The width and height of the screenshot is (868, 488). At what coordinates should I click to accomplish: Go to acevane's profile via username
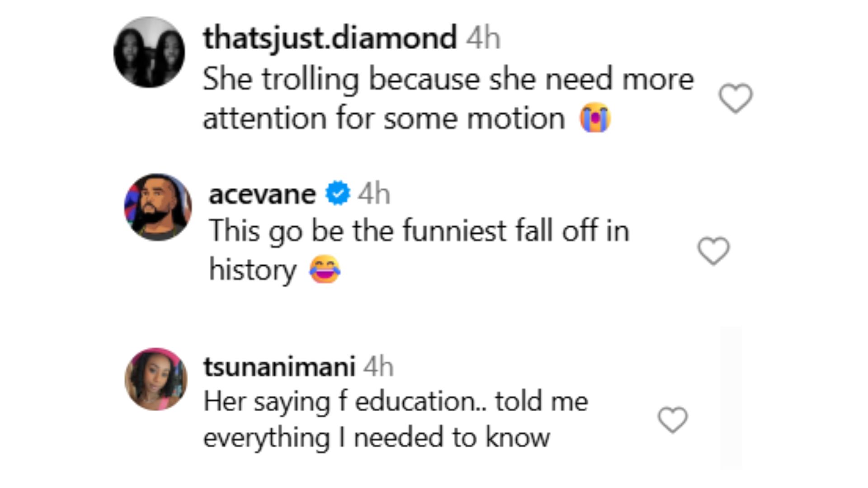262,194
